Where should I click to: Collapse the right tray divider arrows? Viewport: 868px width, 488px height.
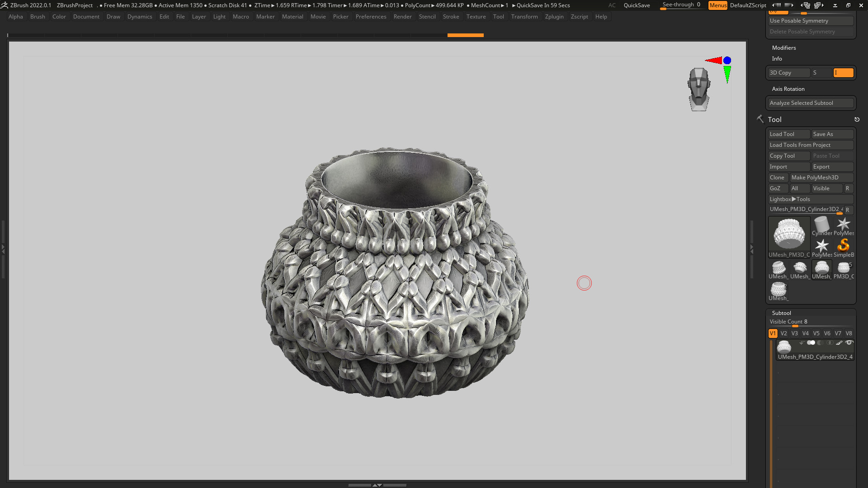[752, 249]
